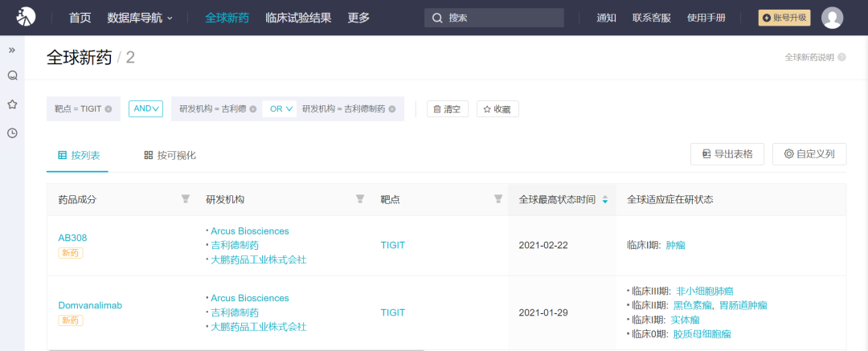Open Arcus Biosciences in Domvanalimab row
The width and height of the screenshot is (868, 351).
pos(250,298)
